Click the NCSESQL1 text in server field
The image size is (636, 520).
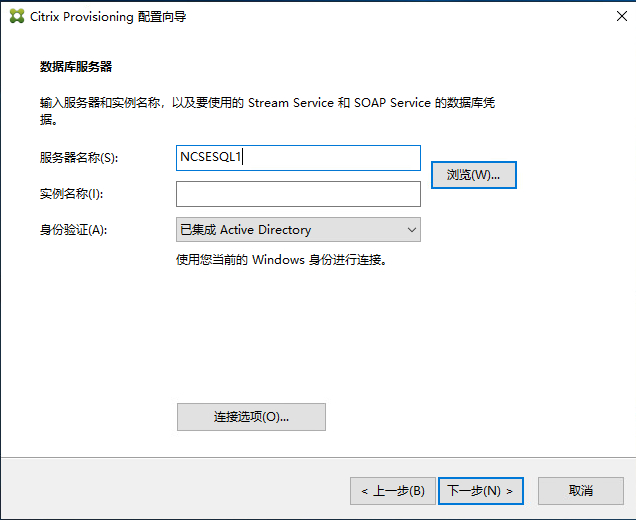point(211,158)
